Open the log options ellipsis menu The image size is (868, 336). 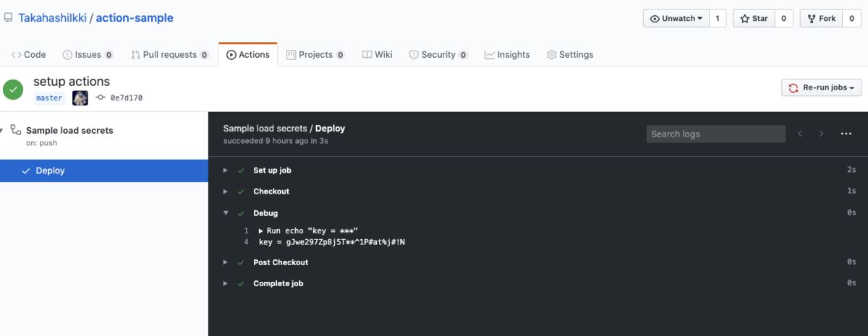846,134
